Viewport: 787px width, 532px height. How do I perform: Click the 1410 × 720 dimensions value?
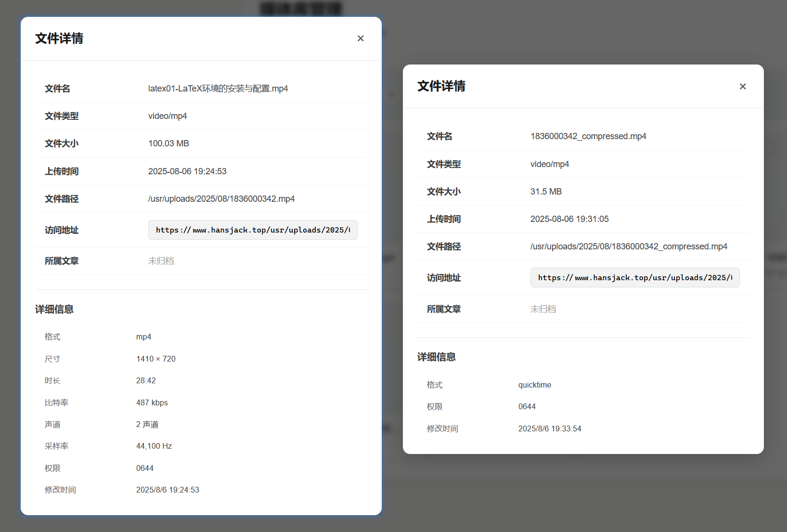tap(155, 359)
